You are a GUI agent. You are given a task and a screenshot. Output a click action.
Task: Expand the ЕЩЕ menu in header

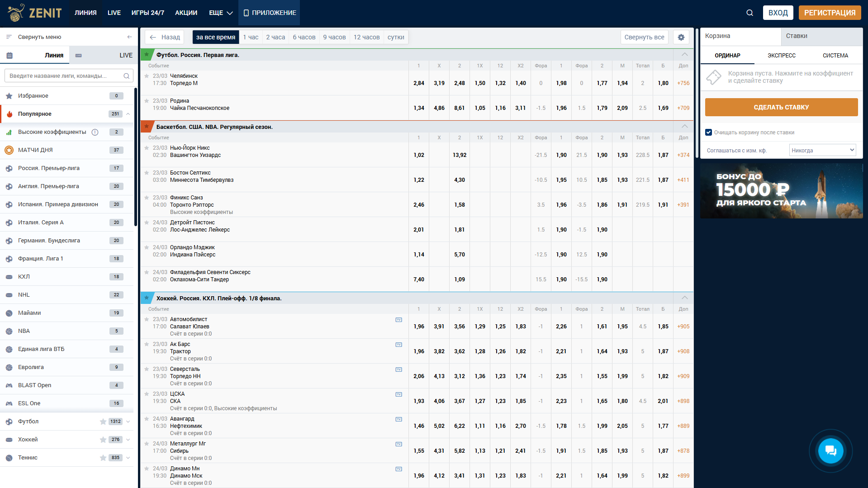pos(221,13)
